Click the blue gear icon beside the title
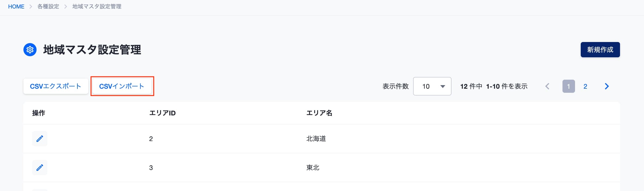 click(x=30, y=50)
